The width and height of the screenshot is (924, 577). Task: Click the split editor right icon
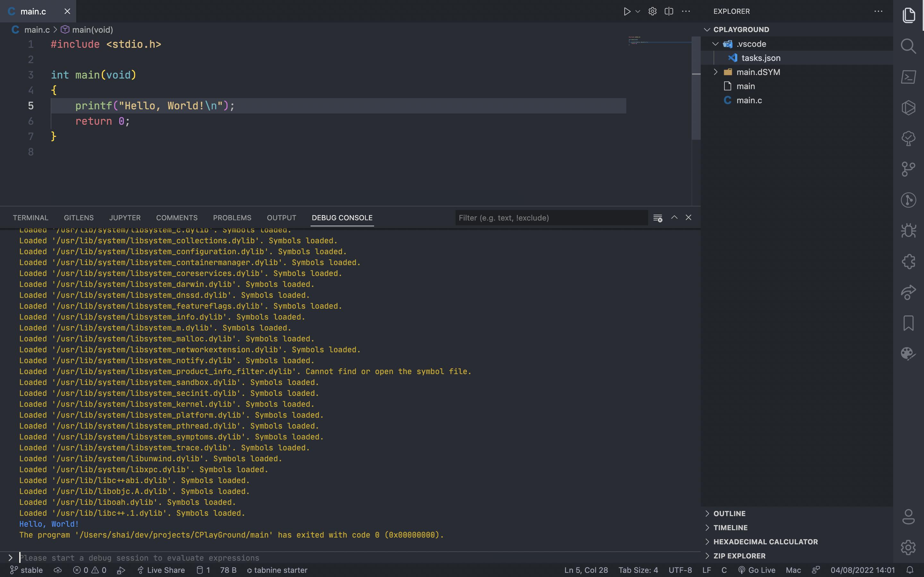pyautogui.click(x=669, y=12)
